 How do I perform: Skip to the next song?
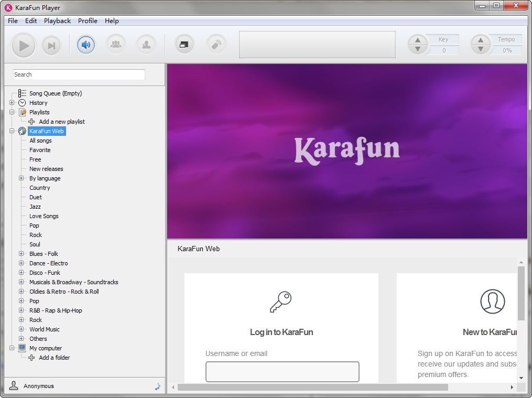click(51, 45)
